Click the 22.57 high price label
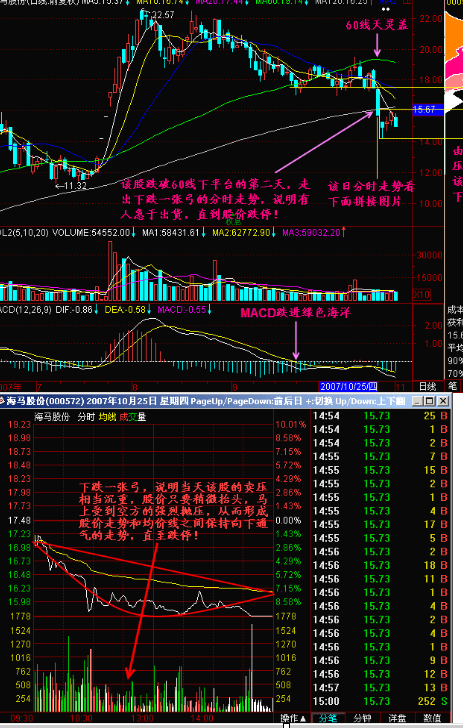 pyautogui.click(x=163, y=15)
